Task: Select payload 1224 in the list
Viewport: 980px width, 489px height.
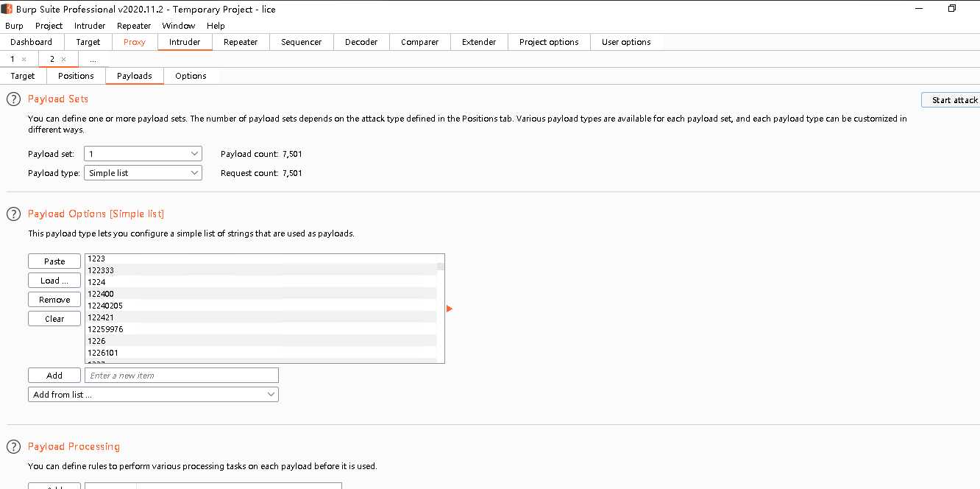Action: (x=261, y=282)
